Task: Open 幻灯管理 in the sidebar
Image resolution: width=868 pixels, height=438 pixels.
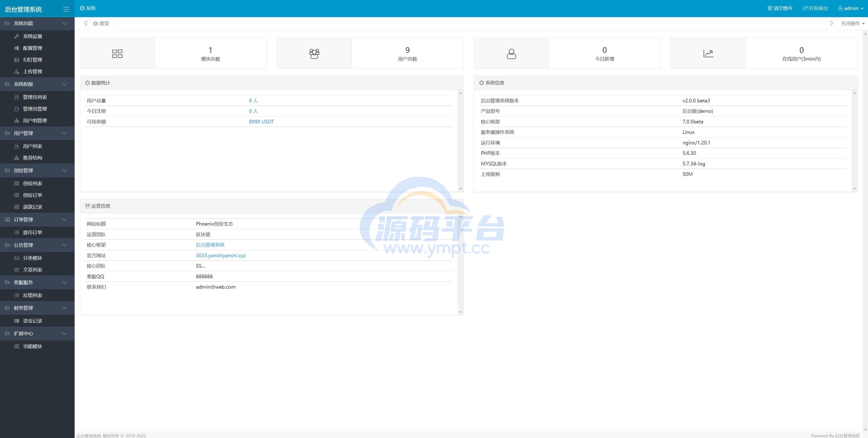Action: (33, 60)
